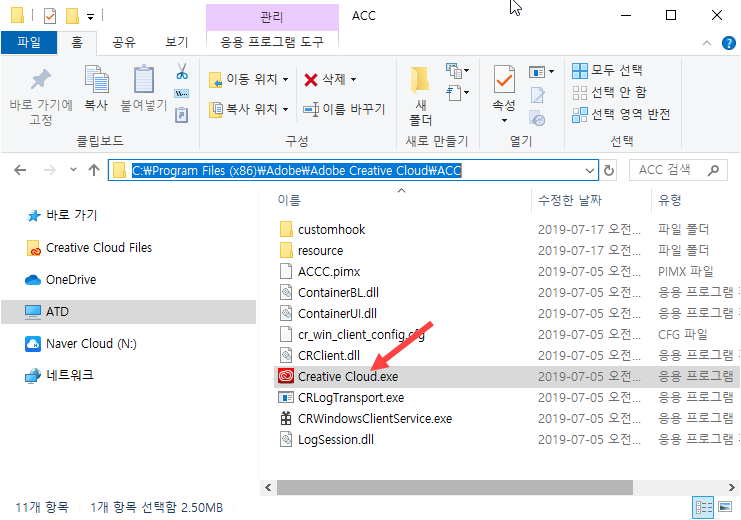Image resolution: width=741 pixels, height=520 pixels.
Task: Switch to Details view icon in status bar
Action: tap(703, 508)
